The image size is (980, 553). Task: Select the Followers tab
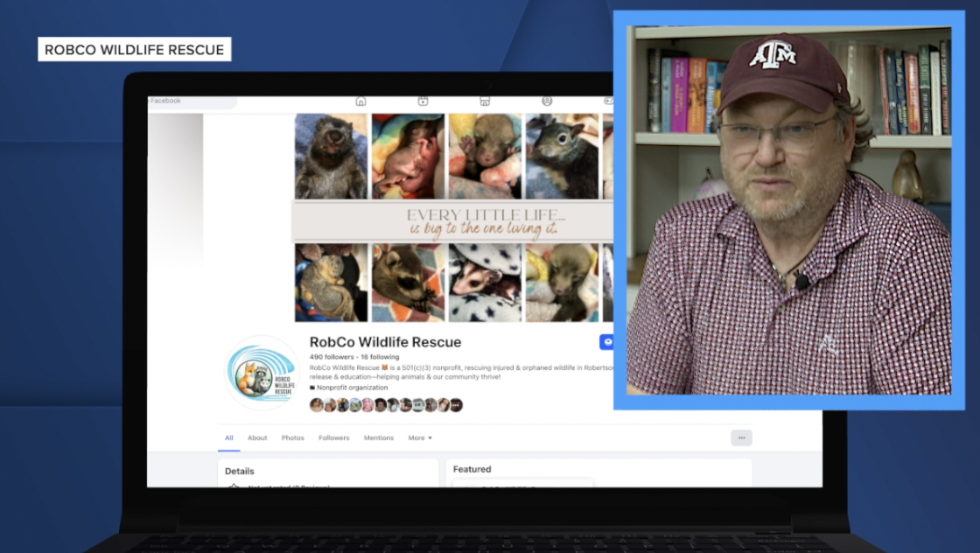point(333,437)
